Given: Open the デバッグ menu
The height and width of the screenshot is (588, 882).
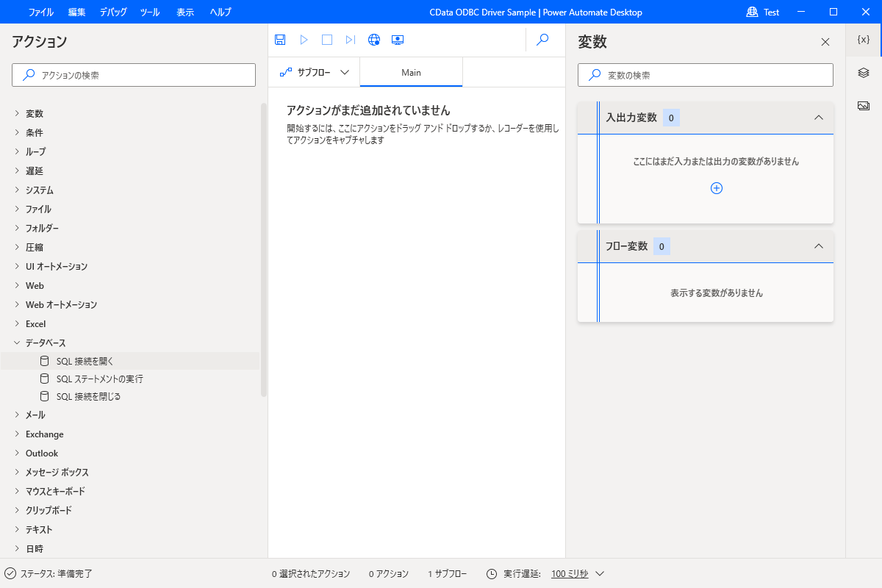Looking at the screenshot, I should click(x=113, y=12).
